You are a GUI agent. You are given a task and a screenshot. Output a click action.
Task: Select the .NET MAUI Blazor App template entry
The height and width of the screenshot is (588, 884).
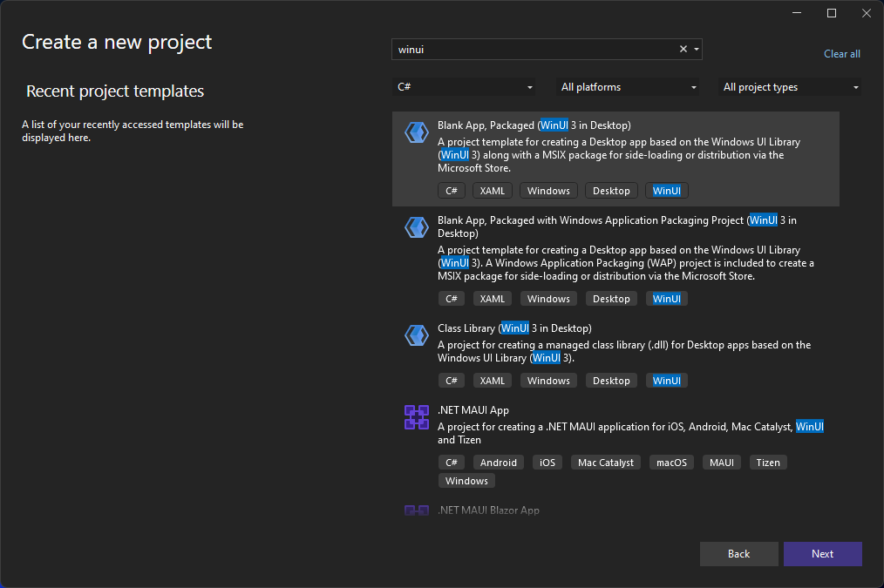click(x=488, y=510)
